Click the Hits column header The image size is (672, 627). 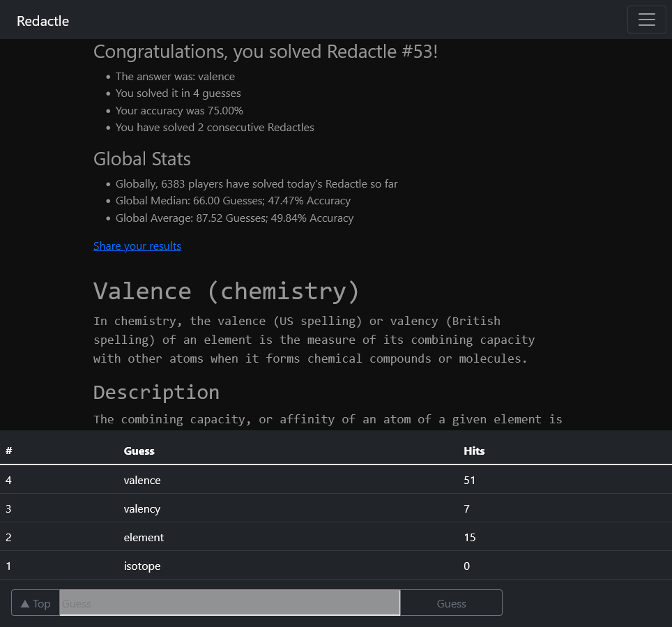474,451
